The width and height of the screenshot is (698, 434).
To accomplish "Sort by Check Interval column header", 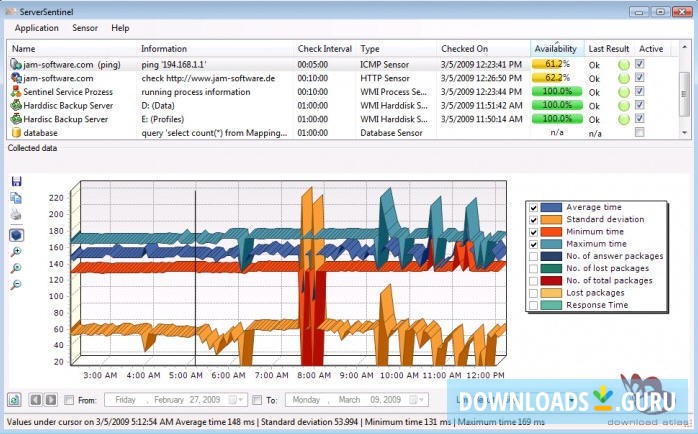I will 325,49.
